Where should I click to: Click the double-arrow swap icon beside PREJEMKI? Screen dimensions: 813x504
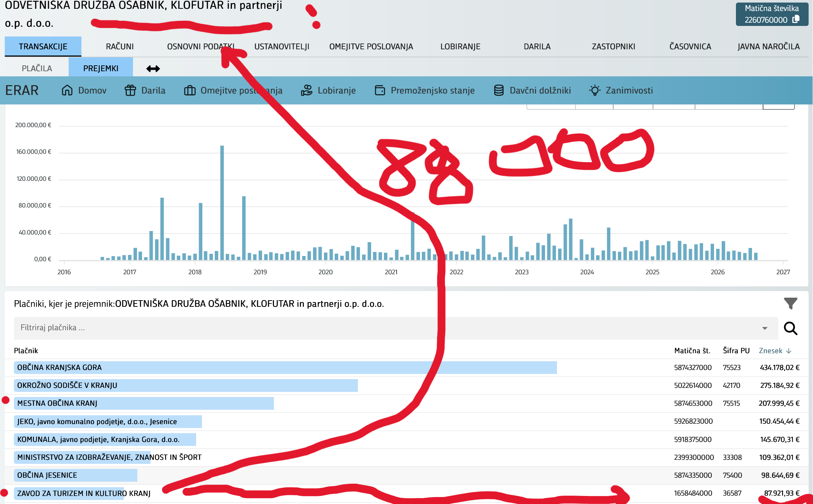click(x=153, y=69)
